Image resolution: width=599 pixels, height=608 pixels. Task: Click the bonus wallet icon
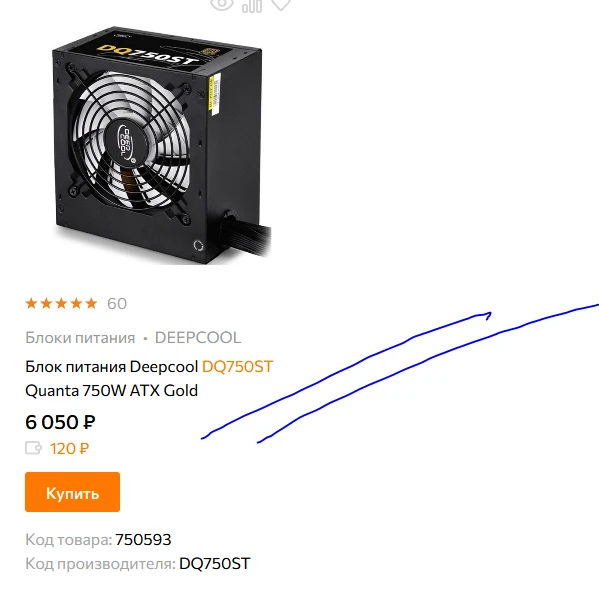(x=33, y=448)
